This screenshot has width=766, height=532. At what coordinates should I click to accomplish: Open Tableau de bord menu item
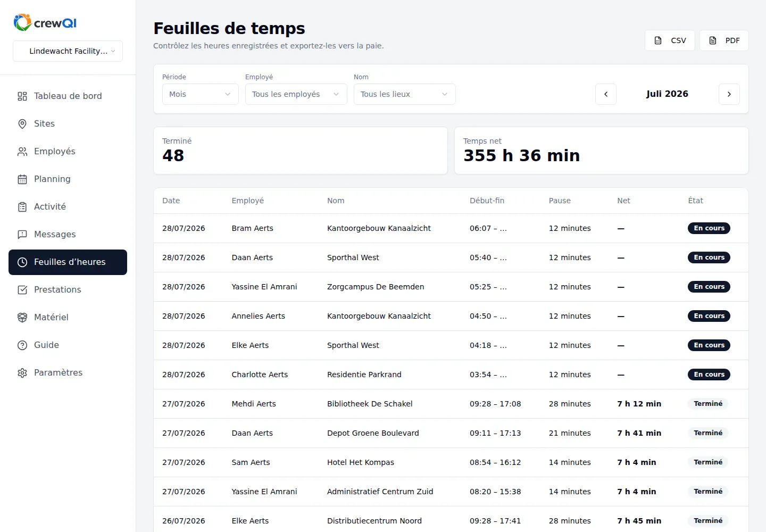point(68,96)
